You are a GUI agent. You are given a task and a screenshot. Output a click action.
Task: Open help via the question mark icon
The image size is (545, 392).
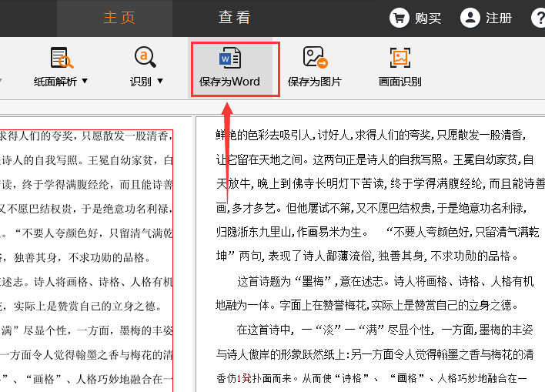(538, 18)
